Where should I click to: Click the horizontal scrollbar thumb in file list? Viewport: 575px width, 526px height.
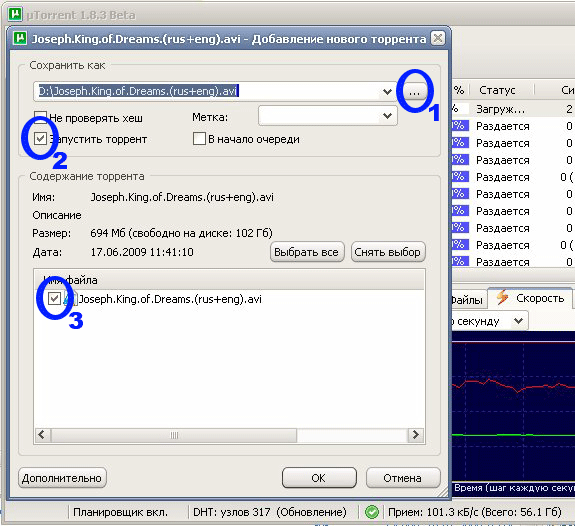point(174,435)
